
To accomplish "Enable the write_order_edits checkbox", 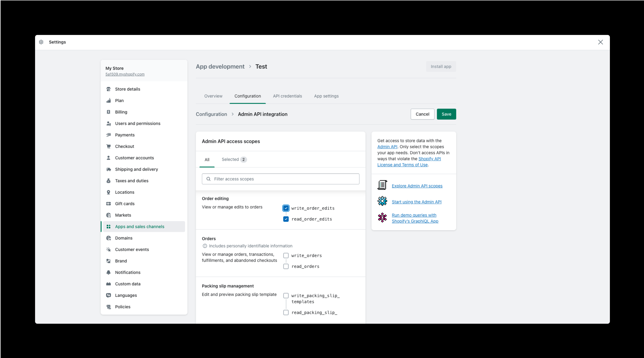I will [286, 208].
